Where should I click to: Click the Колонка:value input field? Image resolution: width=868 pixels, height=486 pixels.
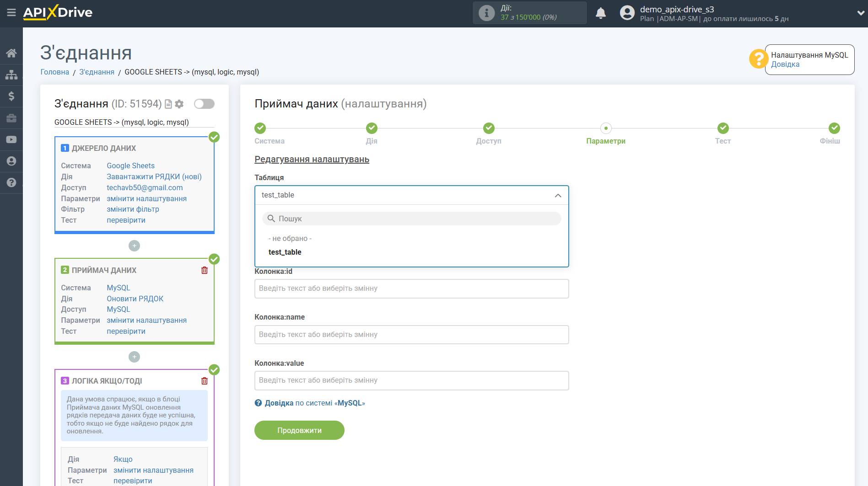point(411,380)
